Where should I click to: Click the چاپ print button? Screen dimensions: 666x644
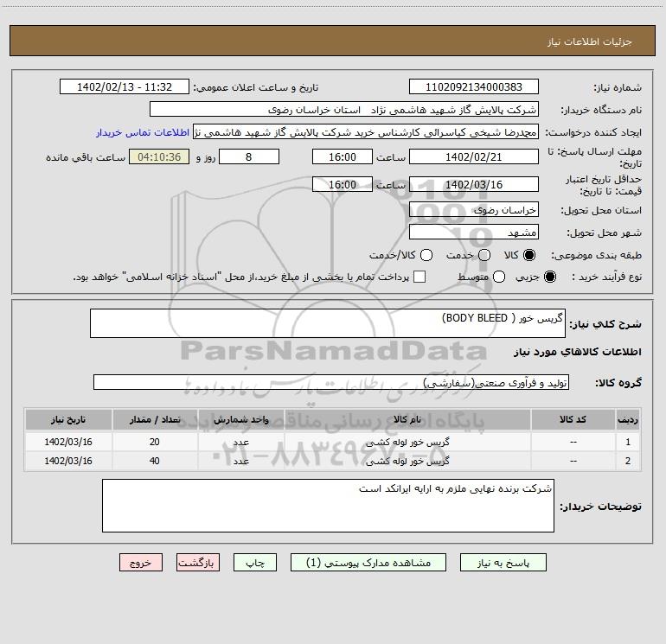255,563
